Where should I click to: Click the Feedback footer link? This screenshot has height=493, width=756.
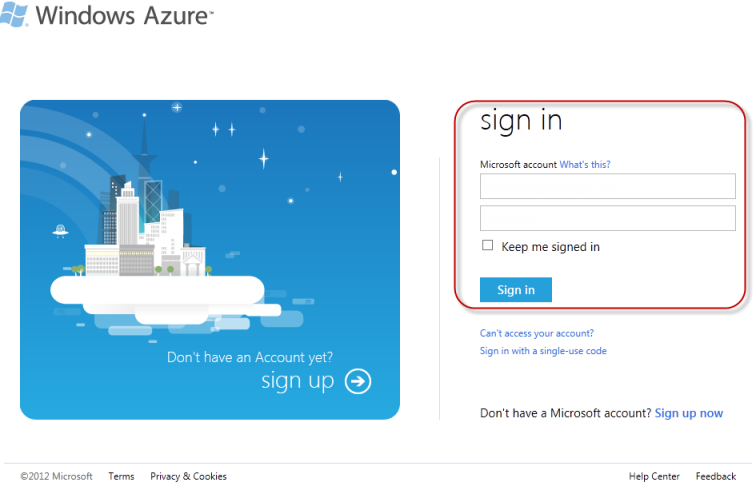click(x=716, y=476)
